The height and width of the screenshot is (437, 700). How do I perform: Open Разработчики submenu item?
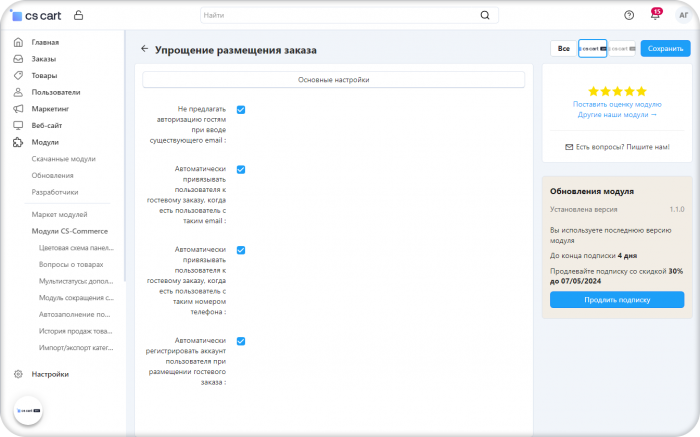coord(54,192)
